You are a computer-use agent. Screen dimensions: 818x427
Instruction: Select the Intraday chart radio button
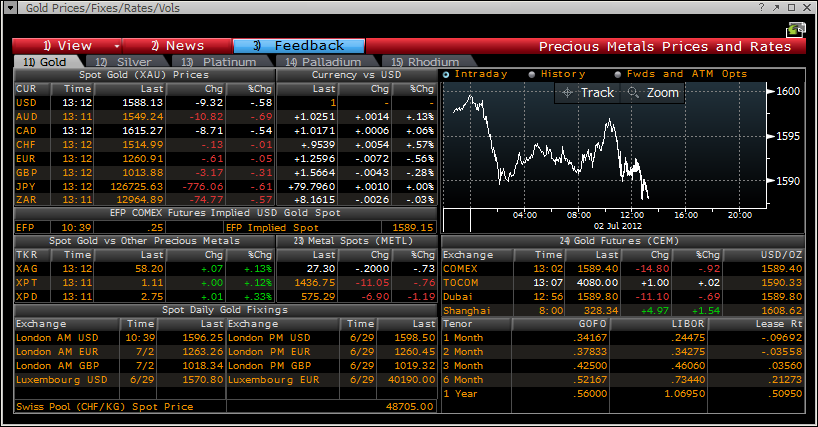[447, 74]
